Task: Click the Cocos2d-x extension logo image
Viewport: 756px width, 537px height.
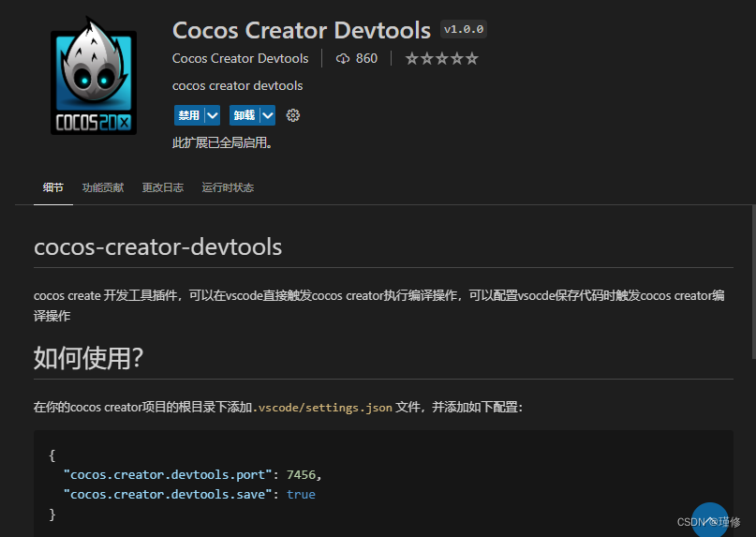Action: [x=94, y=76]
